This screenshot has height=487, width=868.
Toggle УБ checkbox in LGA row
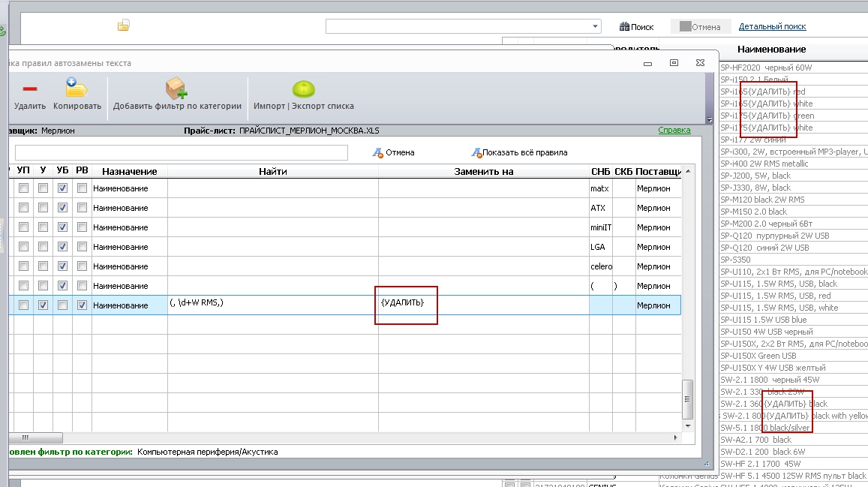62,246
